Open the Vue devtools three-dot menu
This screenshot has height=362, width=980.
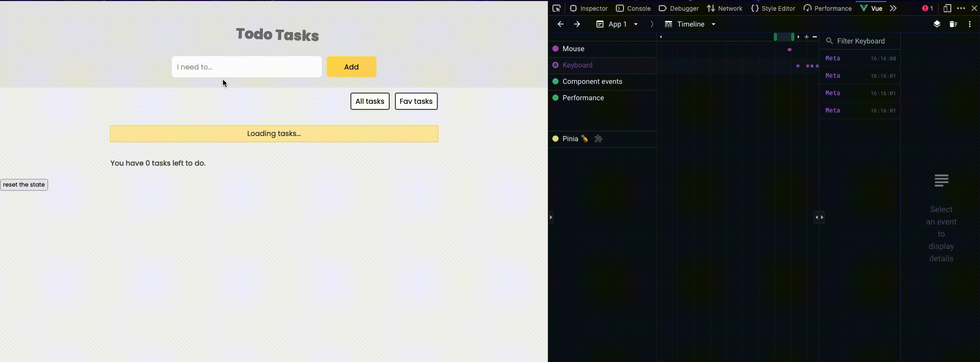point(969,24)
